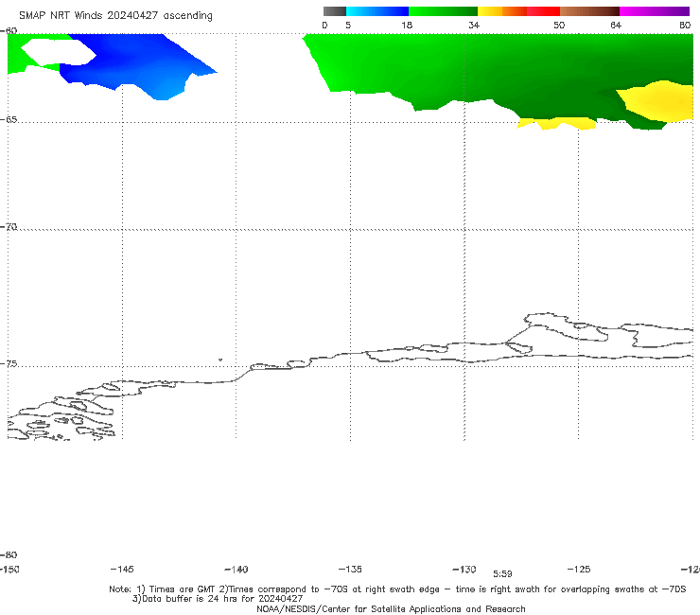
Task: Click the latitude label '-80'
Action: [9, 555]
